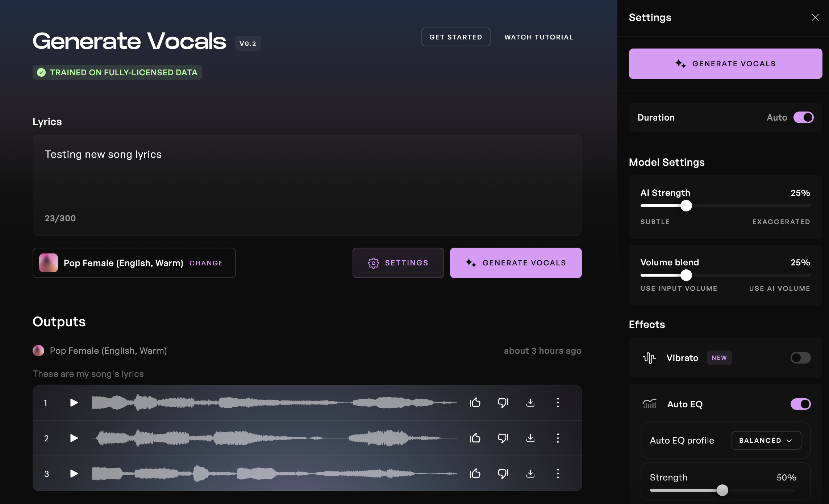Click the USE INPUT VOLUME label
Image resolution: width=829 pixels, height=504 pixels.
click(x=679, y=288)
